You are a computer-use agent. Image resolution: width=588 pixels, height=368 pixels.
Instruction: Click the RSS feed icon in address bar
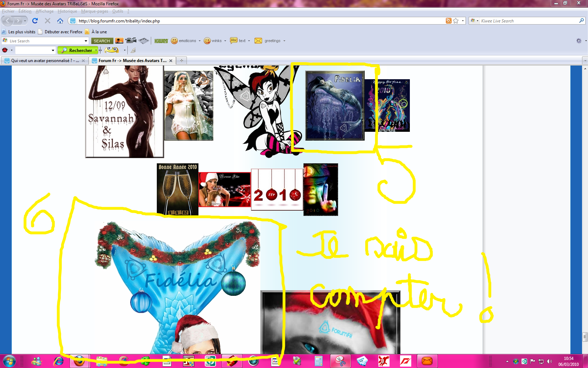(448, 21)
